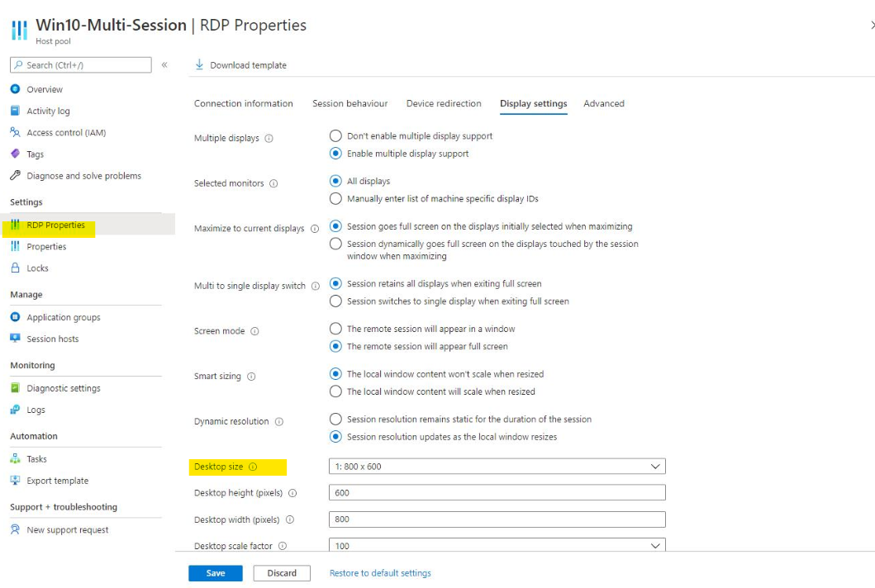The image size is (875, 588).
Task: Click the Desktop height pixels field
Action: pos(497,492)
